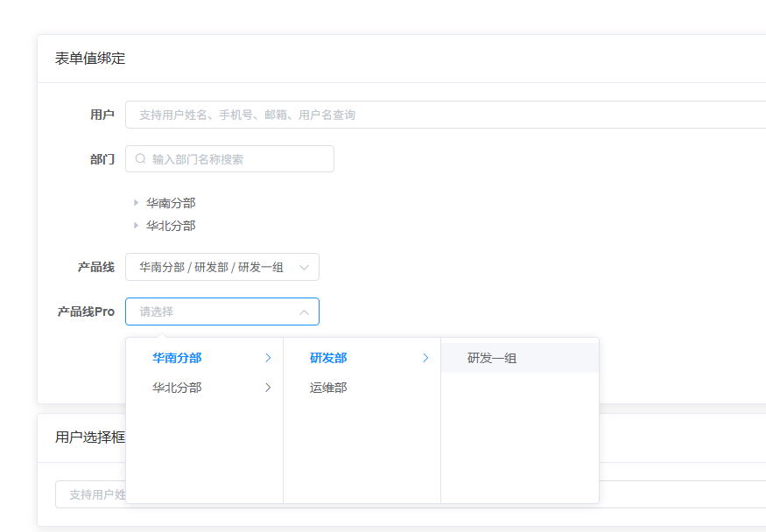
Task: Click the search magnifier icon in 部门 field
Action: (141, 158)
